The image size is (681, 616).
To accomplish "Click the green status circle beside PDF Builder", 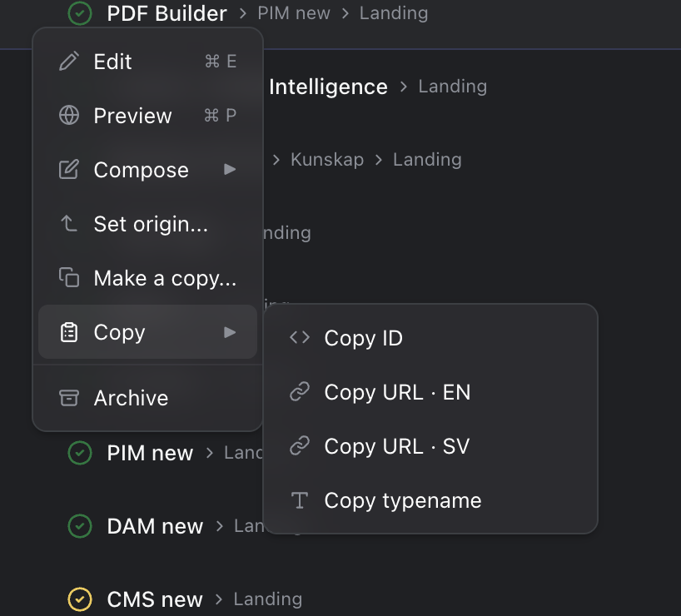I will coord(80,13).
